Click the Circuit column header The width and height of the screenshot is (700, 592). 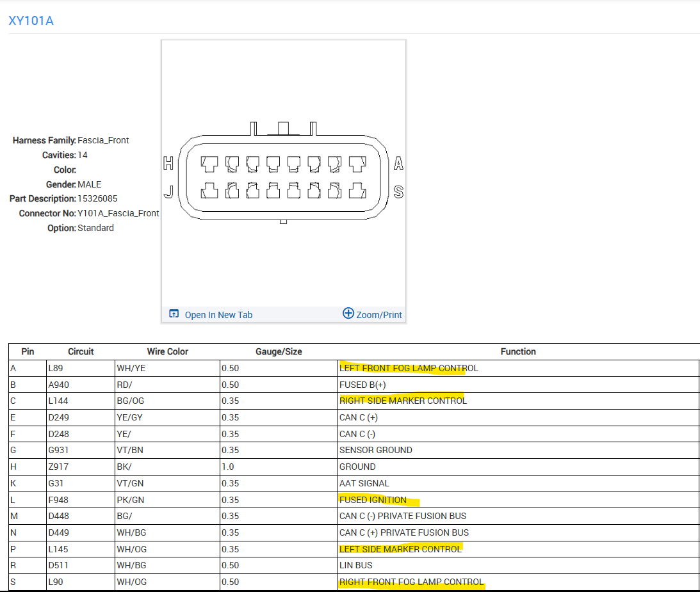click(x=81, y=351)
